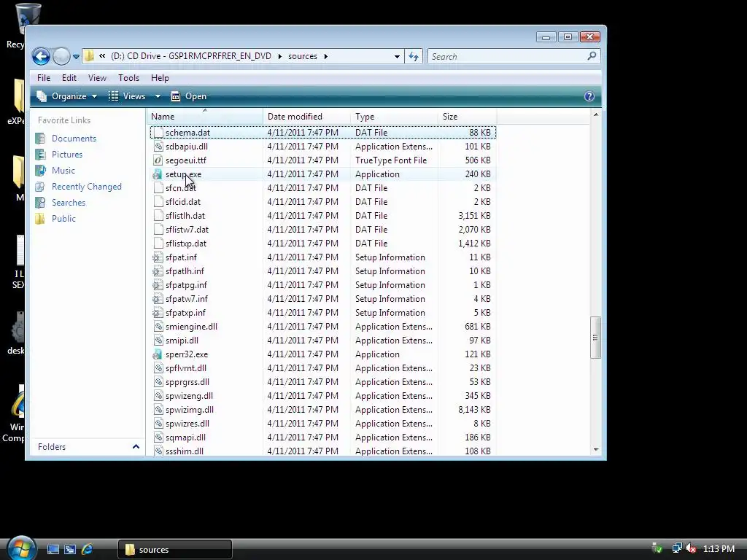Click the refresh button beside address bar
The image size is (747, 560).
(x=414, y=57)
